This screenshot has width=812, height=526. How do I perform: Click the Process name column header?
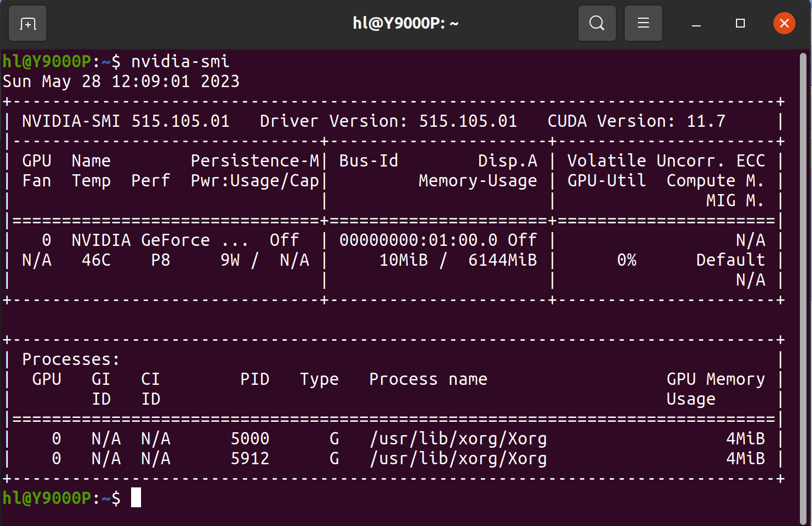pyautogui.click(x=428, y=379)
